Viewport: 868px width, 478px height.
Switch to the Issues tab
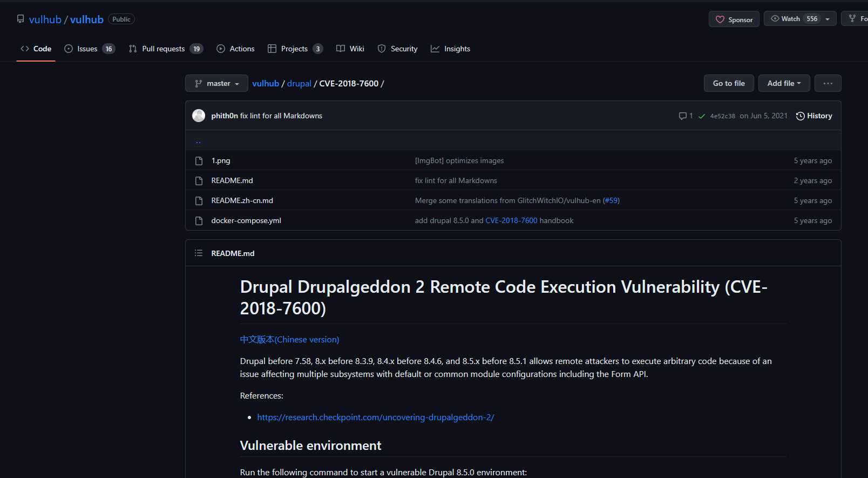90,49
